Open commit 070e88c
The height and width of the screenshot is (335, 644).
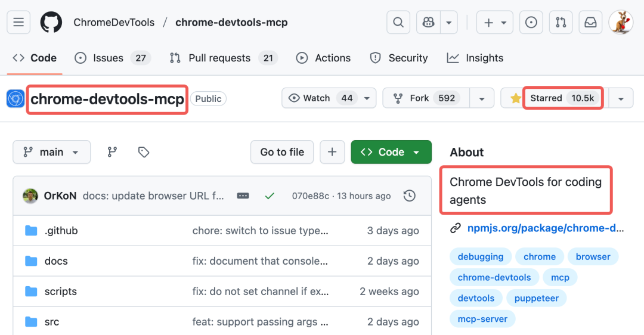[x=311, y=196]
